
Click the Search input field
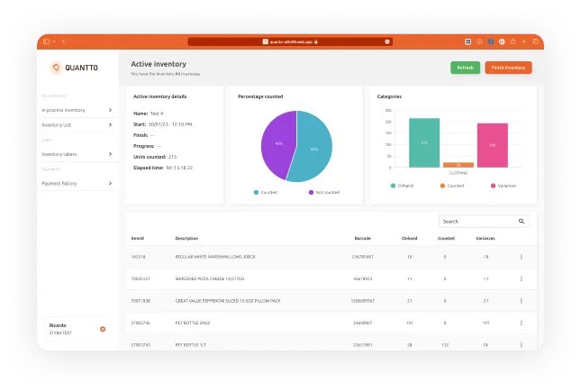click(484, 222)
